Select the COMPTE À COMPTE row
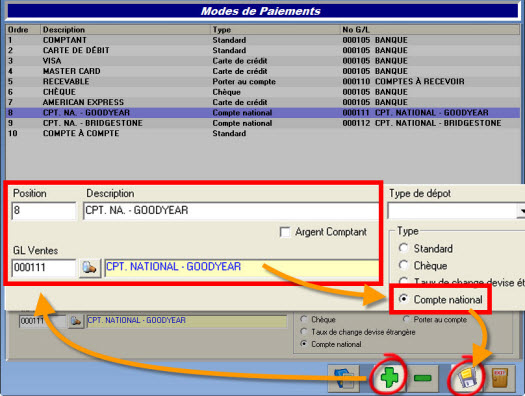Viewport: 525px width, 396px height. coord(263,133)
